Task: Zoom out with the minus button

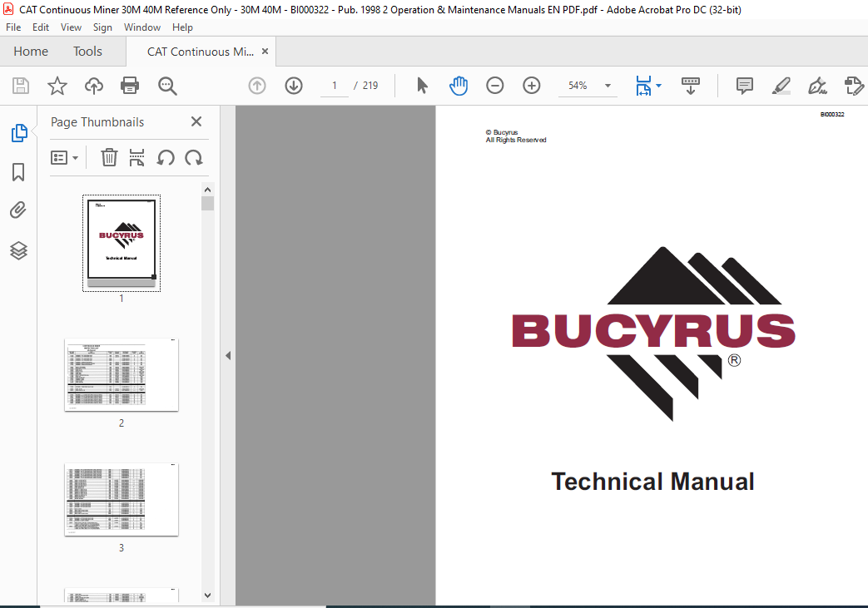Action: (x=495, y=86)
